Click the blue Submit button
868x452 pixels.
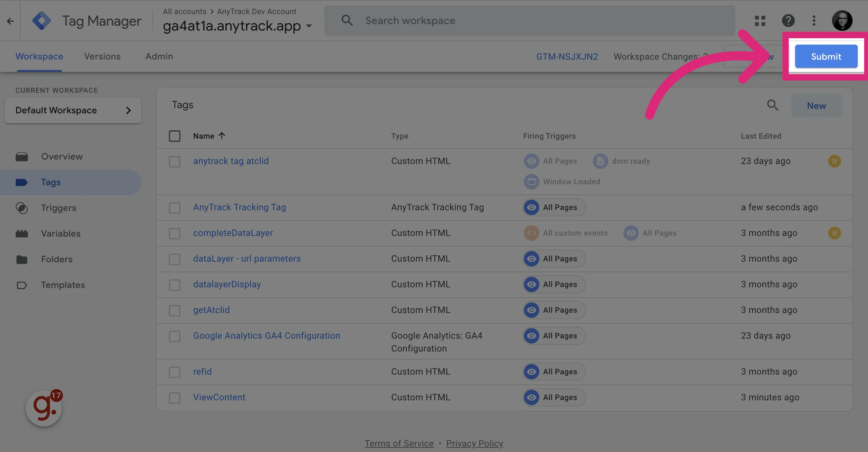tap(826, 56)
